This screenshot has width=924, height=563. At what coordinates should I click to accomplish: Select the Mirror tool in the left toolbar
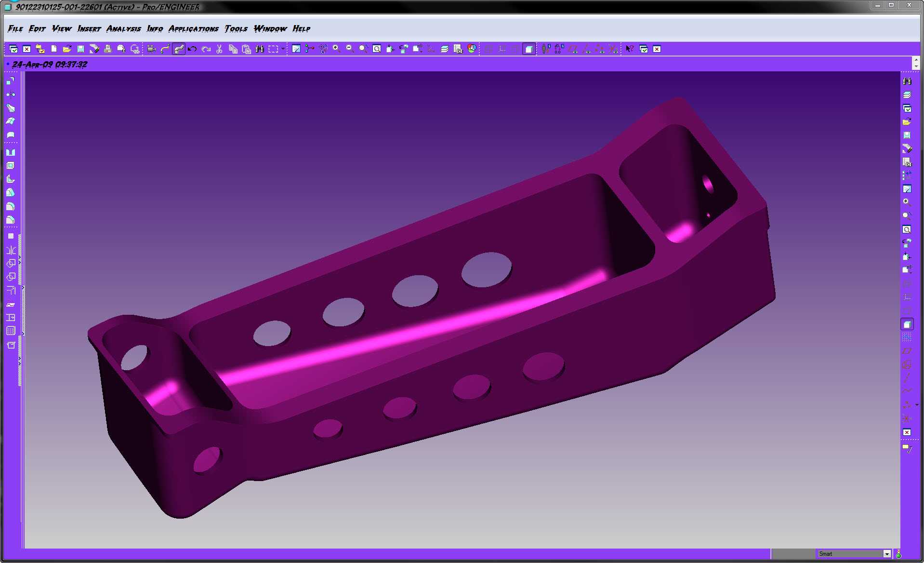11,250
